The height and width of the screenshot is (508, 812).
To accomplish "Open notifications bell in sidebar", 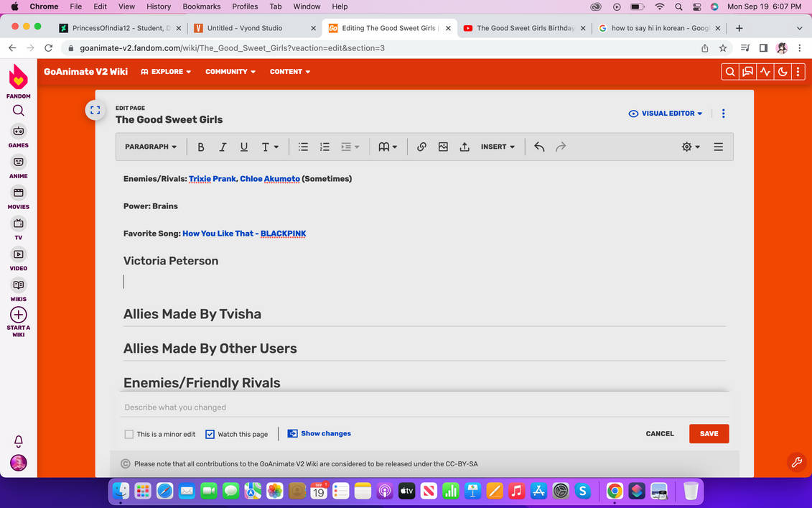I will (19, 441).
